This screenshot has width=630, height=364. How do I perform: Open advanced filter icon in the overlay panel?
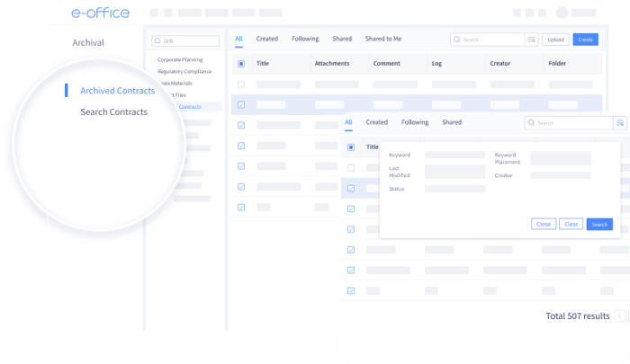pyautogui.click(x=620, y=123)
